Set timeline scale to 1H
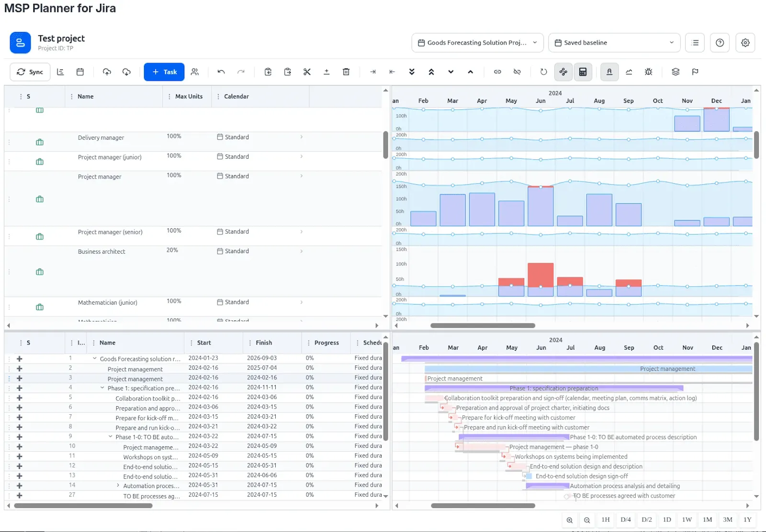This screenshot has width=766, height=532. [606, 520]
